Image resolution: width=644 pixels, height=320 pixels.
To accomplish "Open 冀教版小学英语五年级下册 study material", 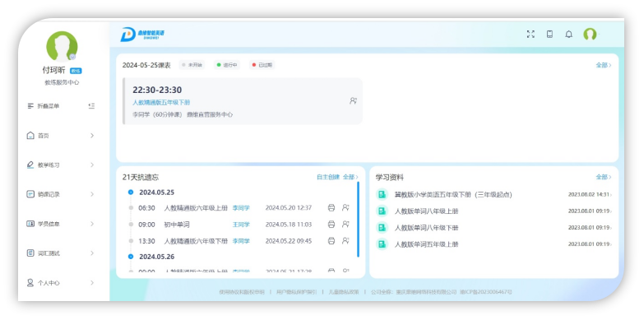I will [453, 195].
